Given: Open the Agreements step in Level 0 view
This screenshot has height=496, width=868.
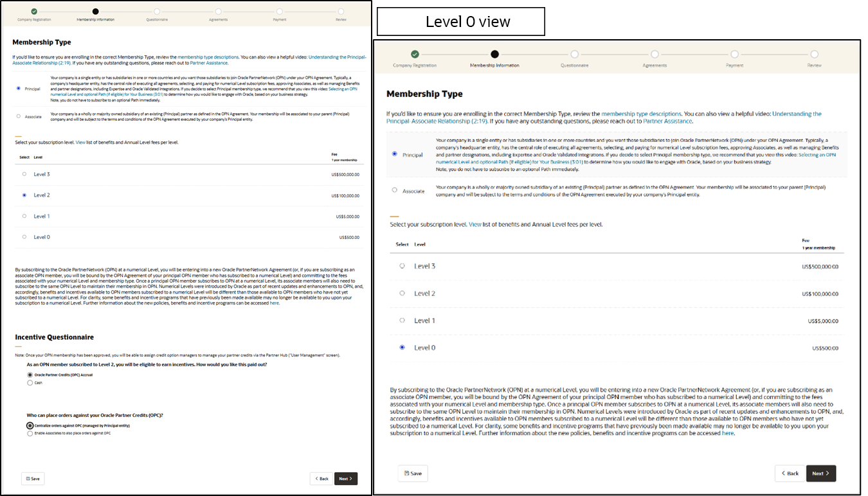Looking at the screenshot, I should click(x=655, y=54).
